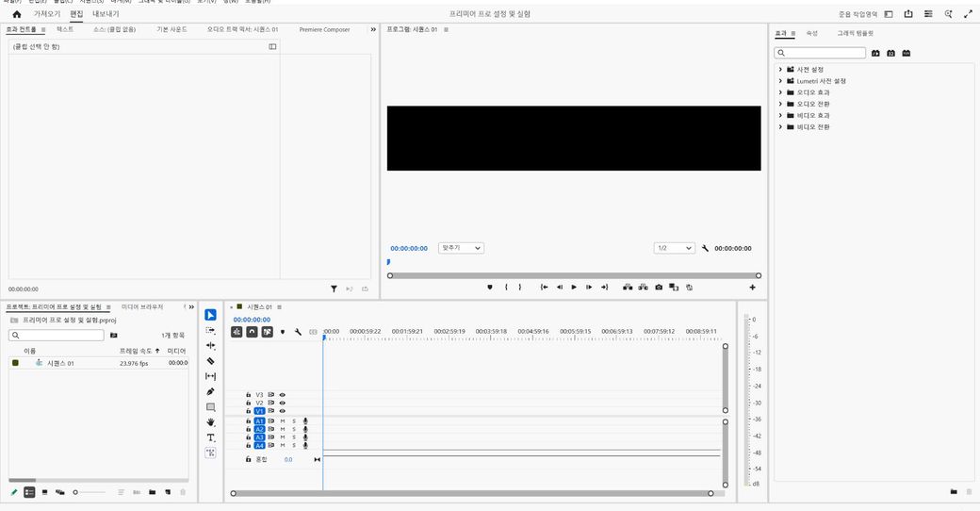Click the Export Frame camera icon
This screenshot has height=511, width=980.
pos(659,287)
